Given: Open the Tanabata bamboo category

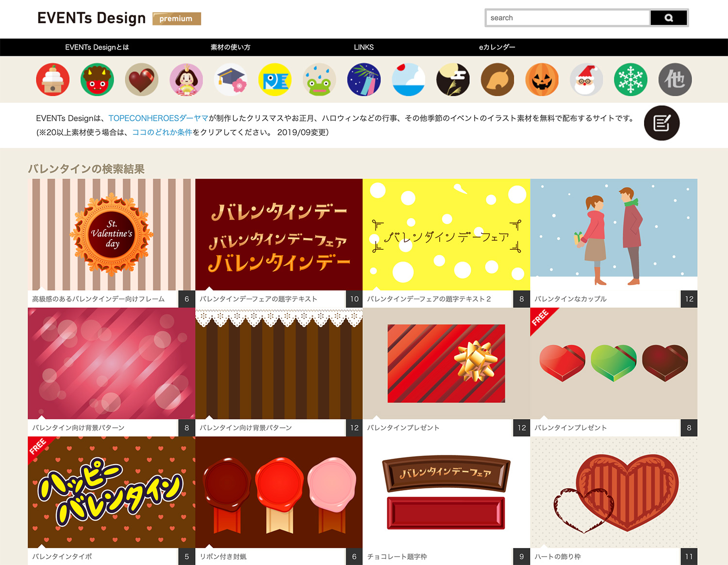Looking at the screenshot, I should 364,80.
